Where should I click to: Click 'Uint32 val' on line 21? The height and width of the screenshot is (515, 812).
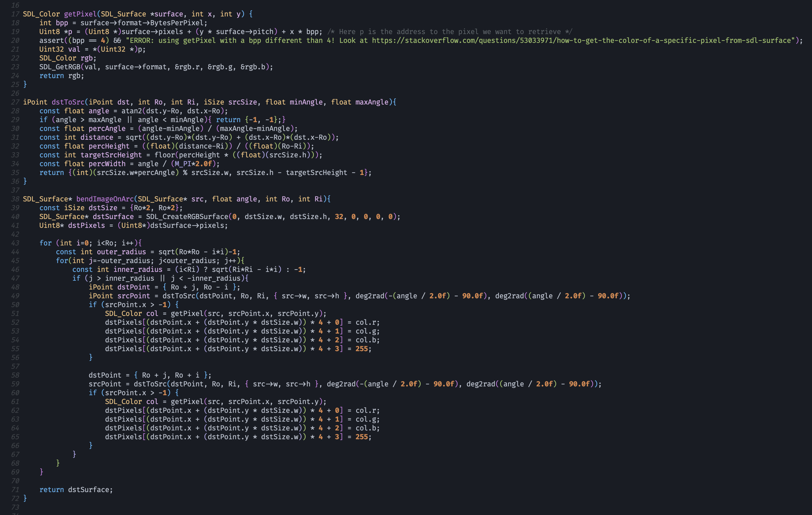60,49
